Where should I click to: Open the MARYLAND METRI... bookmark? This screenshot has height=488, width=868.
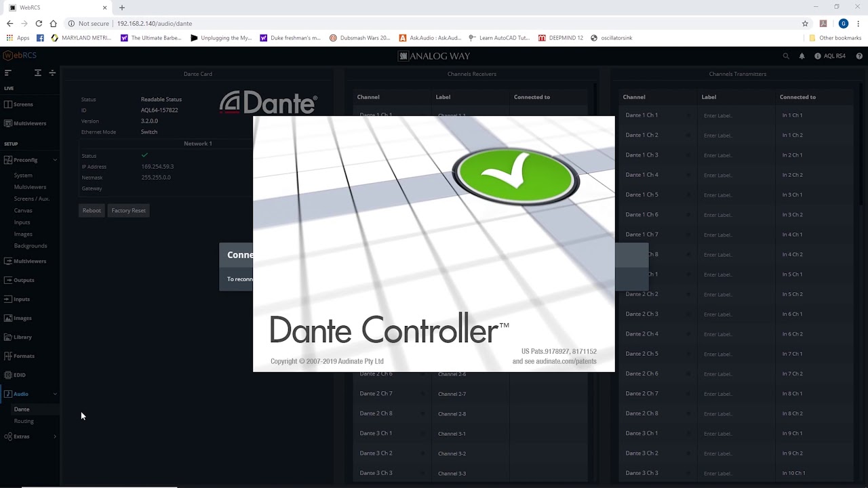tap(81, 38)
